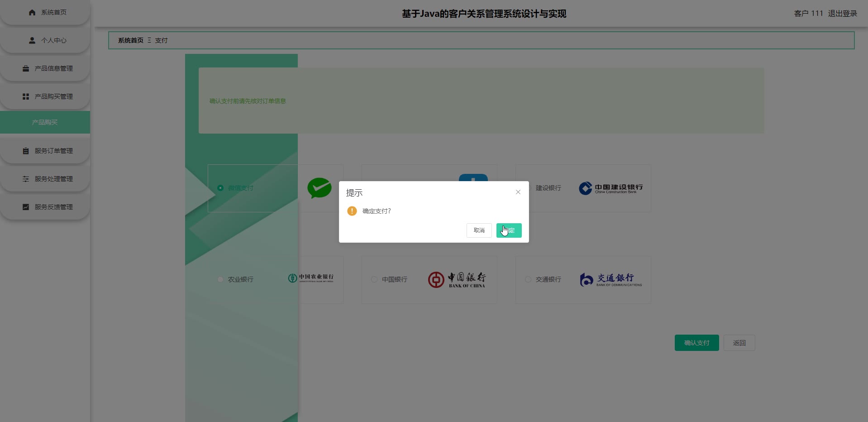Click the person icon for 个人中心

click(32, 40)
